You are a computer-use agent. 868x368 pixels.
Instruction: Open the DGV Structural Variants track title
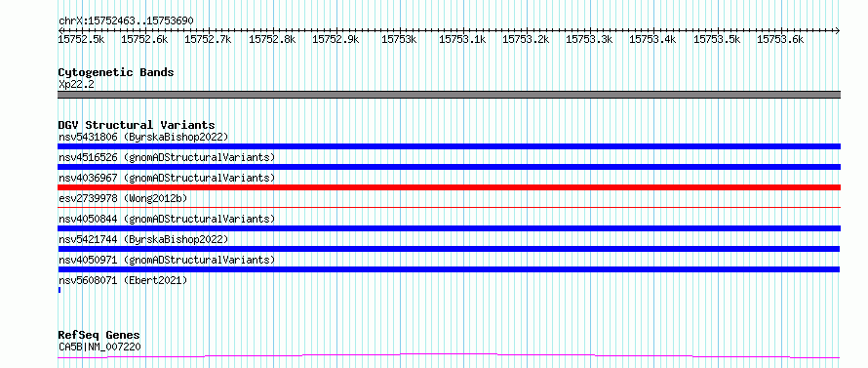point(137,125)
